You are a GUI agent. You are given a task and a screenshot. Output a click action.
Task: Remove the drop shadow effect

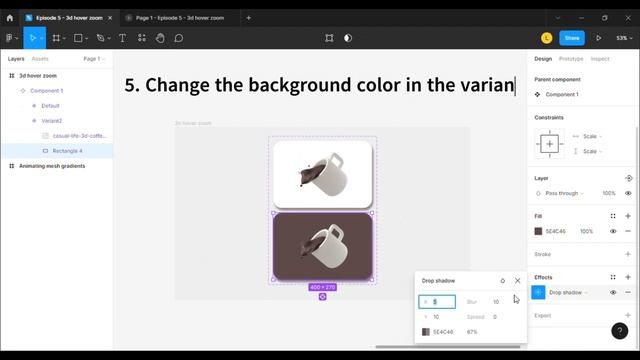[628, 293]
